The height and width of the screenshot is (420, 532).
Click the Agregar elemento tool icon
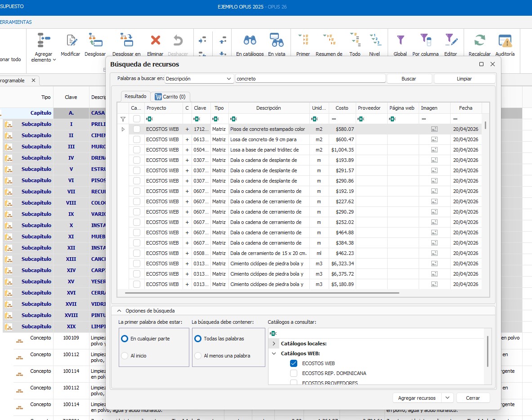44,40
